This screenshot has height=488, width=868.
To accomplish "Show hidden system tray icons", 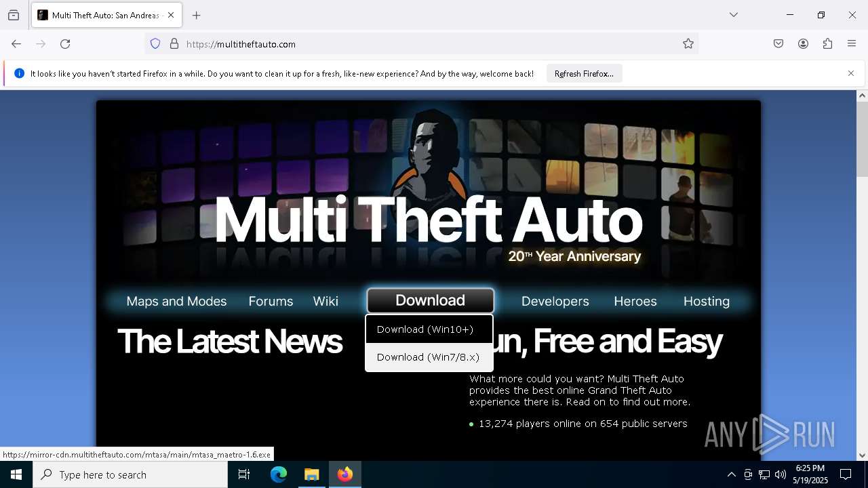I will 731,474.
